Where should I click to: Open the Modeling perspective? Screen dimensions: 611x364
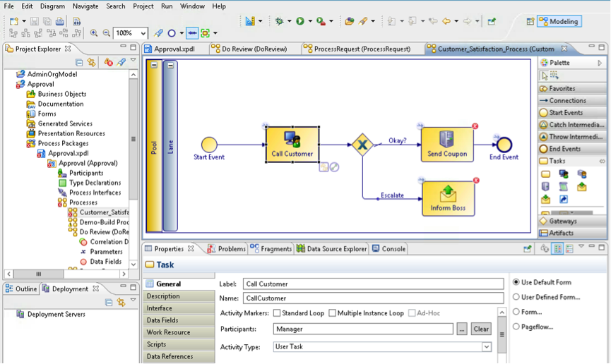(558, 21)
